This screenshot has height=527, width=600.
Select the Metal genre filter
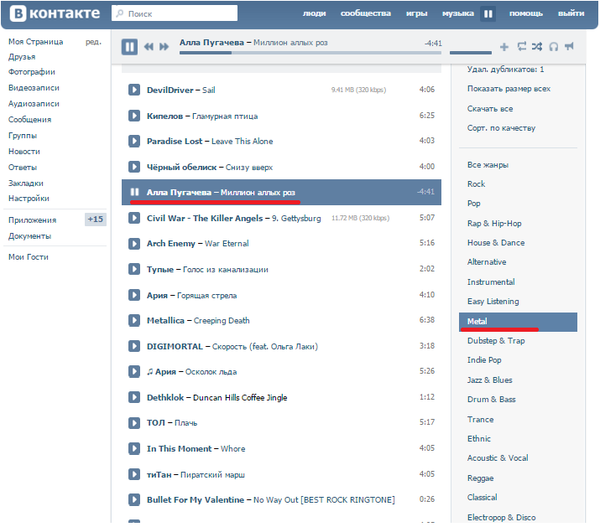pyautogui.click(x=476, y=321)
